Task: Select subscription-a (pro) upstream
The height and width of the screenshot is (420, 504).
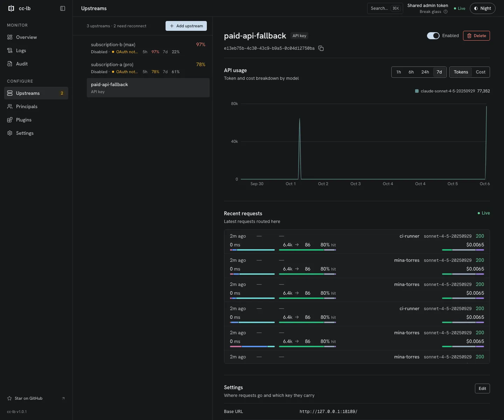Action: [x=148, y=68]
